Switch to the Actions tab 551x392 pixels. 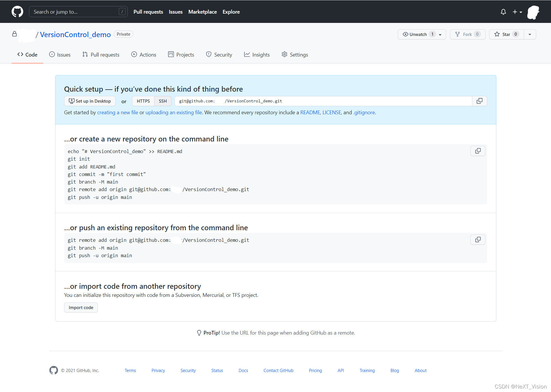[144, 55]
